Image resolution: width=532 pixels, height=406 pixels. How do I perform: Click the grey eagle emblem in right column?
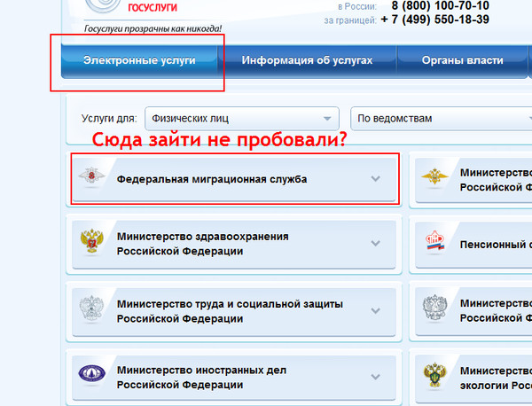(x=435, y=307)
